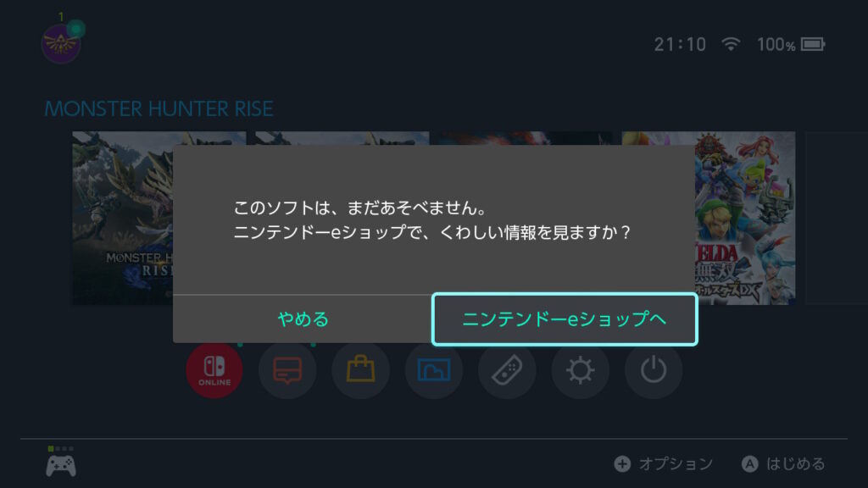Click the 21:10 clock display
Screen dimensions: 868x488
pos(680,44)
